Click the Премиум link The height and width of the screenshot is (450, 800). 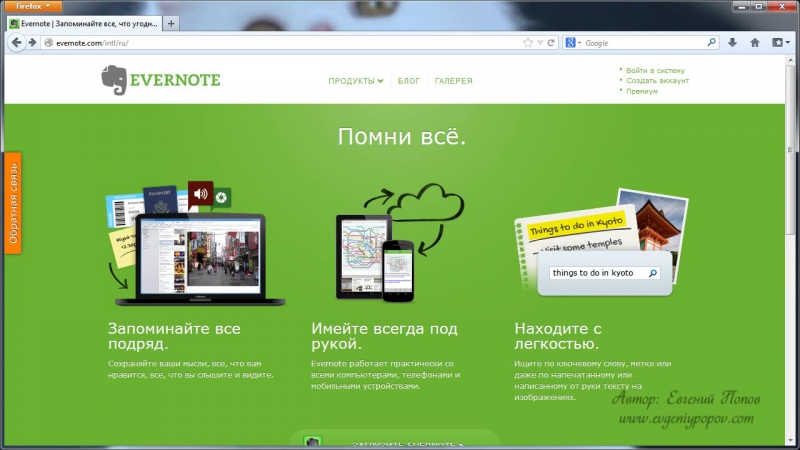642,91
